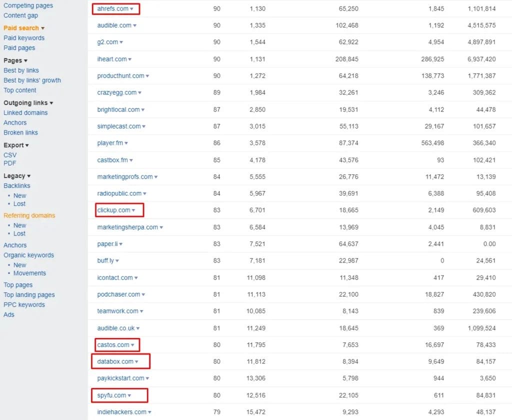Click dropdown arrow beside spyfu.com
The image size is (512, 420).
pos(129,395)
